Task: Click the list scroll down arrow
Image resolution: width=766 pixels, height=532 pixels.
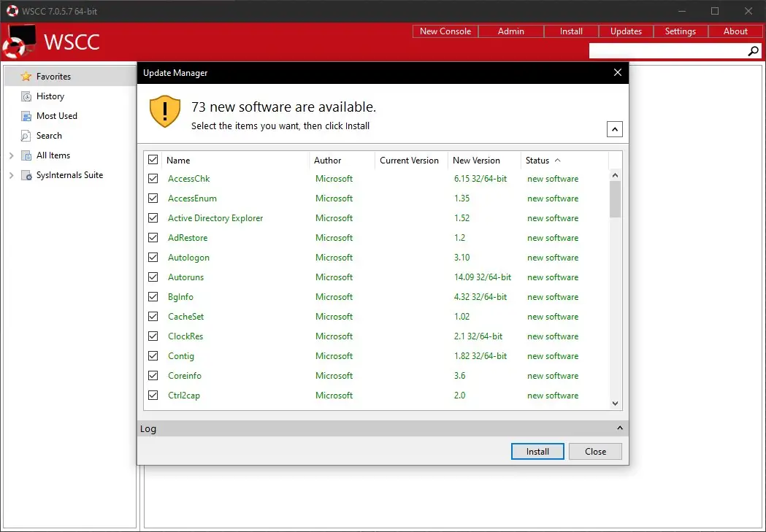Action: (615, 403)
